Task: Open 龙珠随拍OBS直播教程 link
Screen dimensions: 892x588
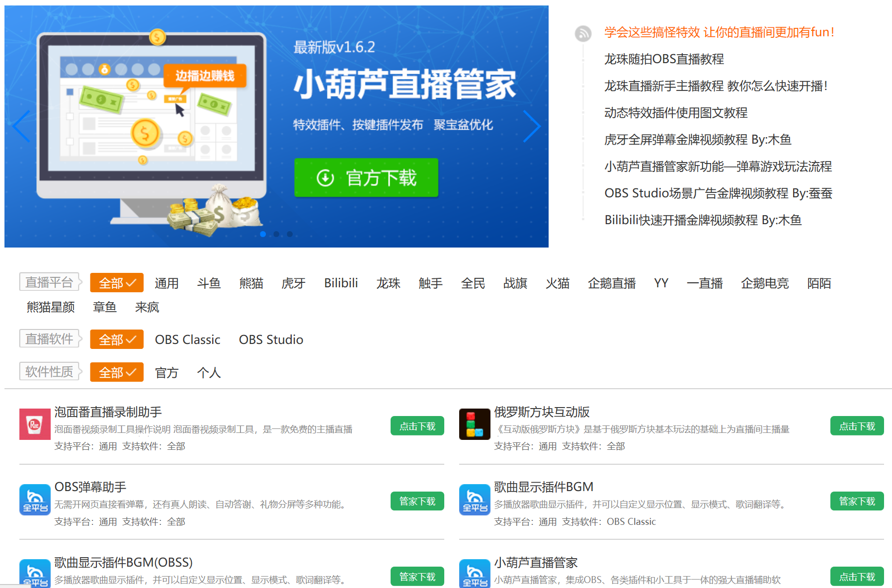Action: [664, 59]
